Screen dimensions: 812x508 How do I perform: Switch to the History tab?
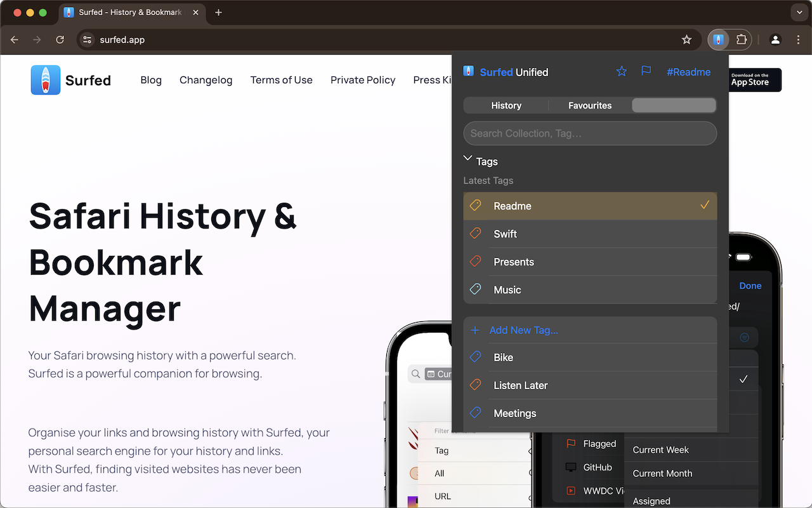click(x=506, y=105)
